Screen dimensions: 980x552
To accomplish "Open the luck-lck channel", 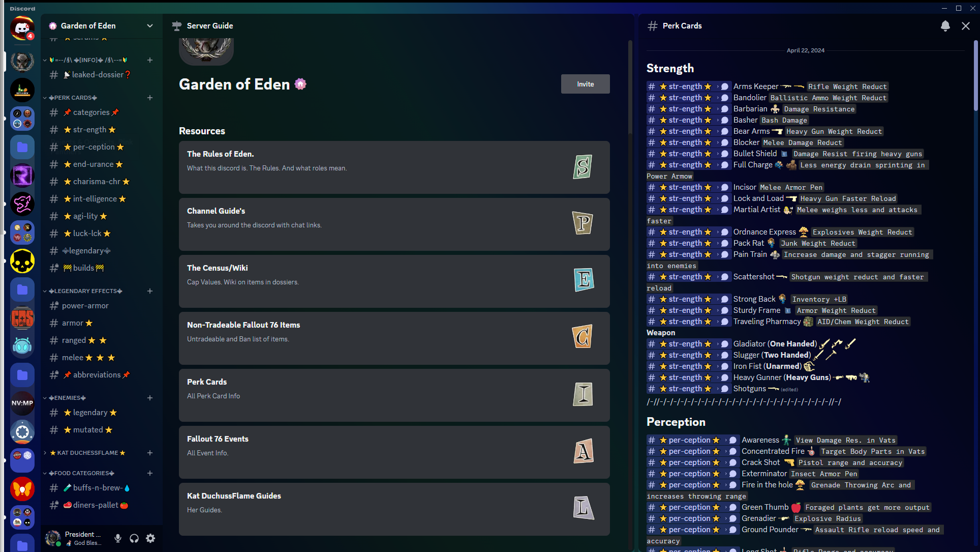I will (x=101, y=234).
